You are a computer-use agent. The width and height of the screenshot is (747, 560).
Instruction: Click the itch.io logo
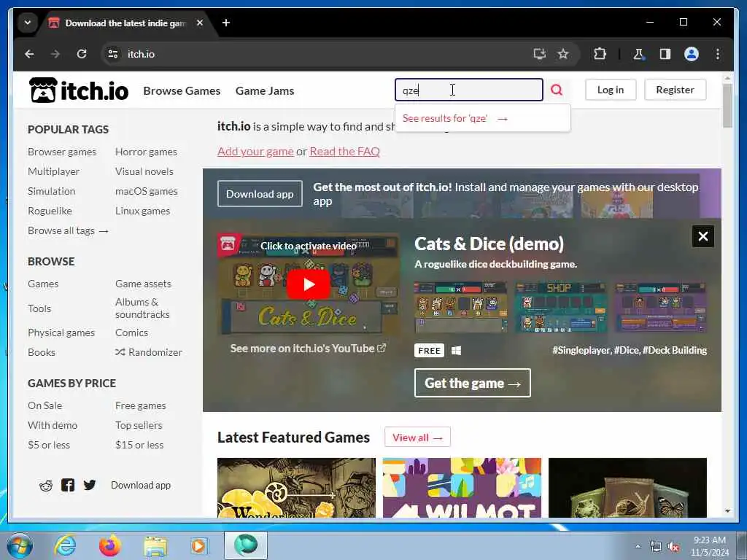(x=79, y=90)
